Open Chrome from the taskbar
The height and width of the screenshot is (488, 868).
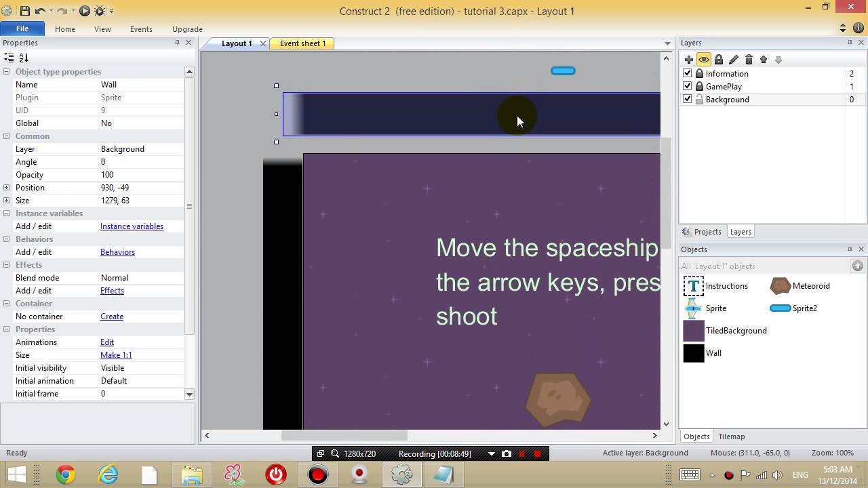[x=66, y=474]
